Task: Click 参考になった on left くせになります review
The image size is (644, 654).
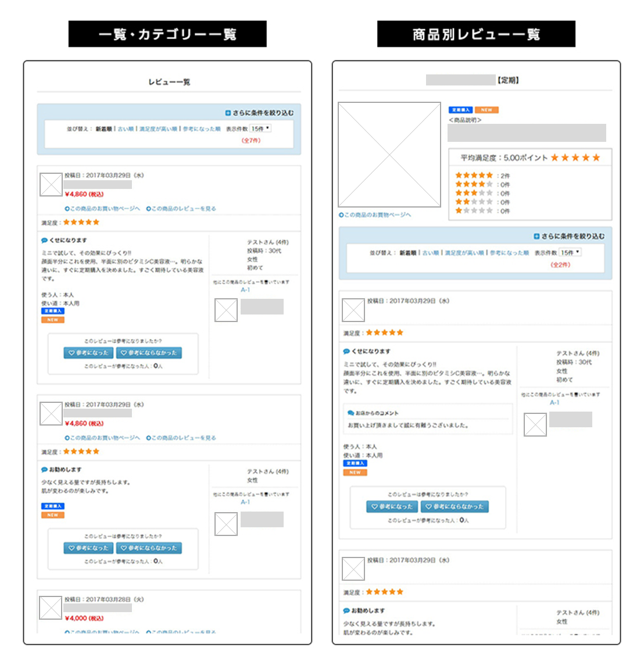Action: pos(88,353)
